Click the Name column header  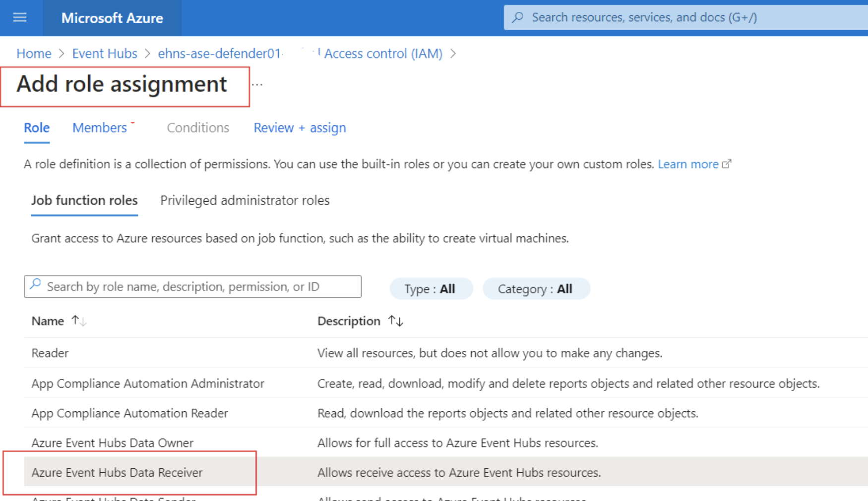(x=48, y=321)
